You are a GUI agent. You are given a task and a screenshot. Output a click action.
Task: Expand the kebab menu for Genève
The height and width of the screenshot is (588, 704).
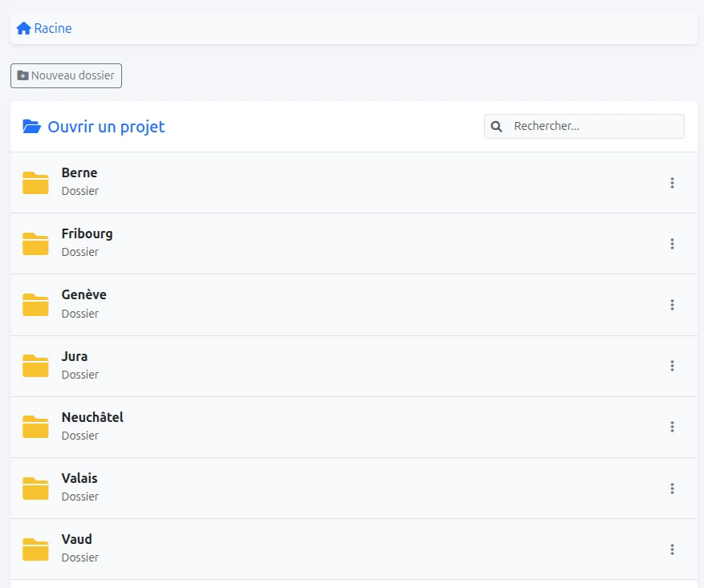672,305
